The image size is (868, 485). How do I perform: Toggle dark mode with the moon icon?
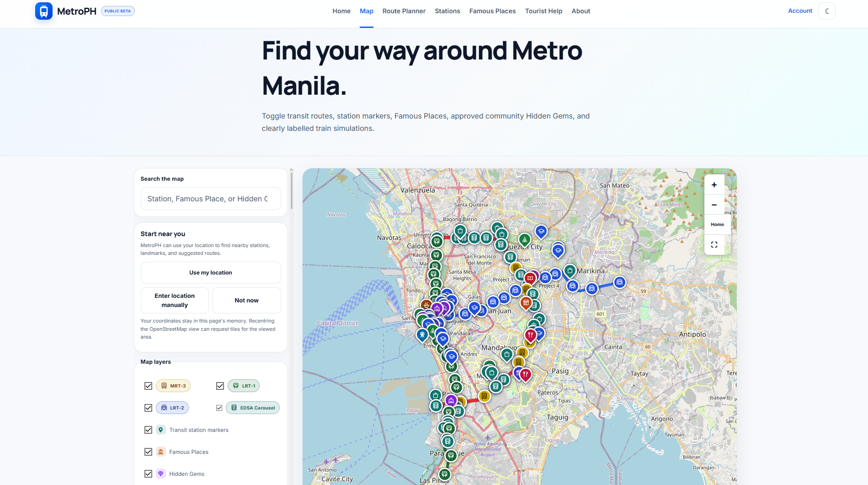(827, 11)
